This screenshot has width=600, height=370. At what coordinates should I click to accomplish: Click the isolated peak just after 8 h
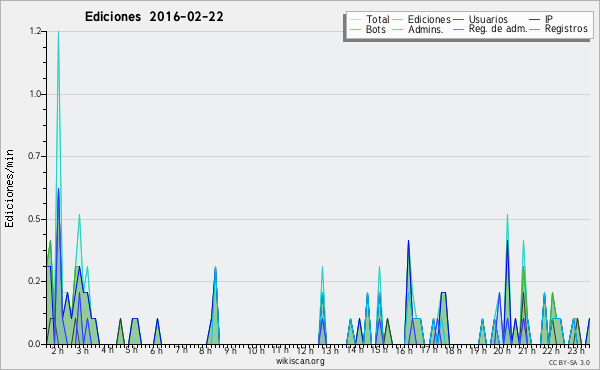click(x=215, y=268)
